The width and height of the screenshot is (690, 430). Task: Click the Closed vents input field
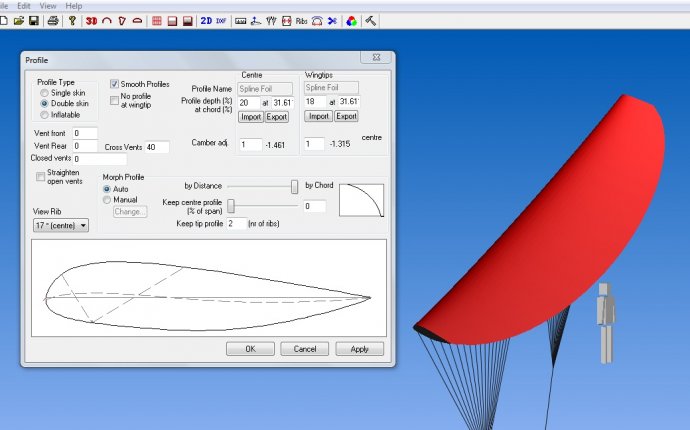click(99, 159)
